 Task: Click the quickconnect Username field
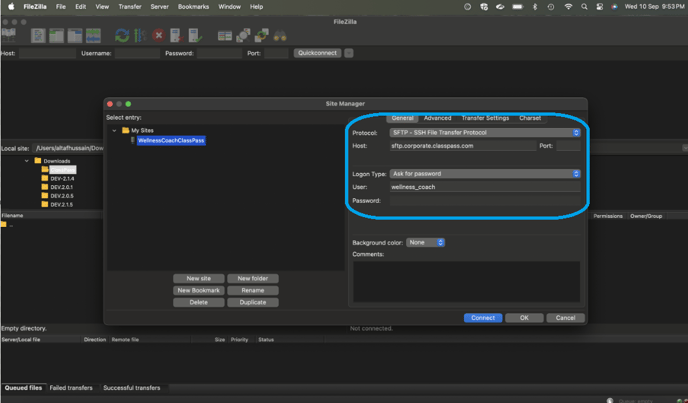pyautogui.click(x=137, y=53)
